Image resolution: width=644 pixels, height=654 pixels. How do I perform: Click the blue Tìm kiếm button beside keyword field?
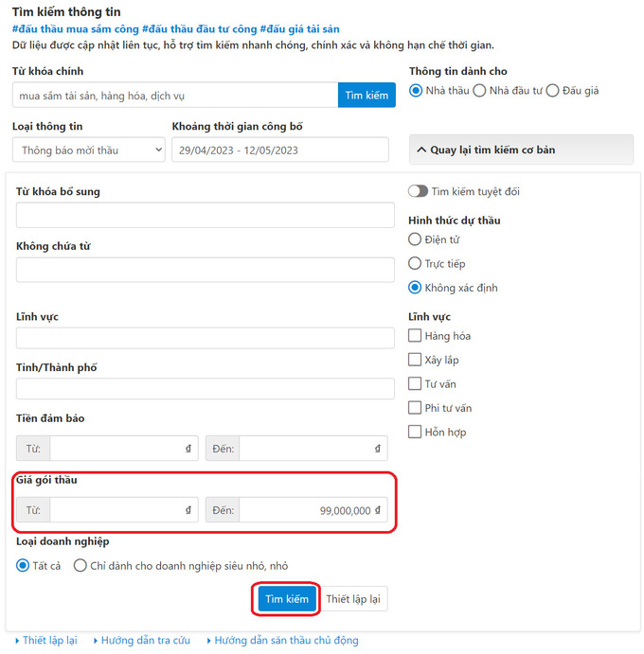tap(367, 95)
